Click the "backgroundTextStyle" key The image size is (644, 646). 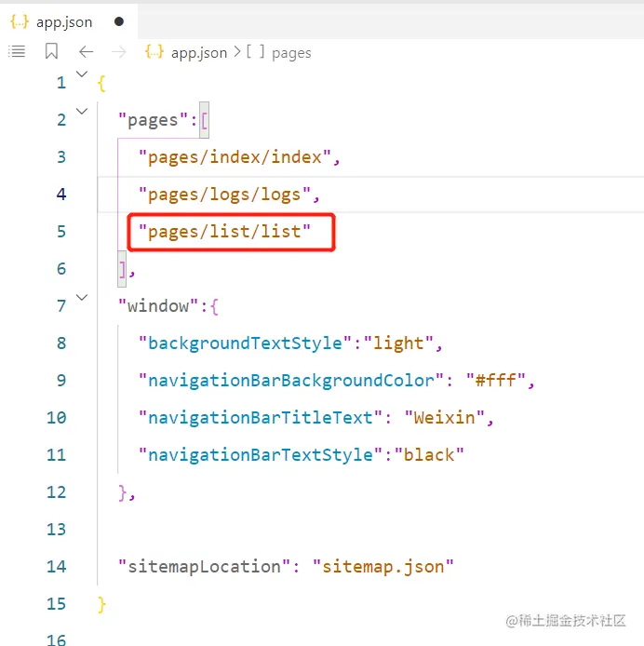tap(245, 343)
